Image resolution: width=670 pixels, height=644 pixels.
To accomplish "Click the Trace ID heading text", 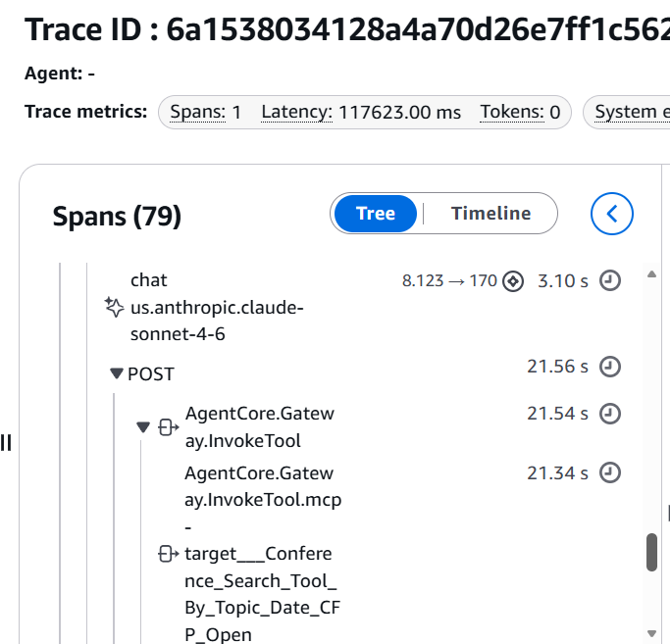I will click(x=347, y=29).
